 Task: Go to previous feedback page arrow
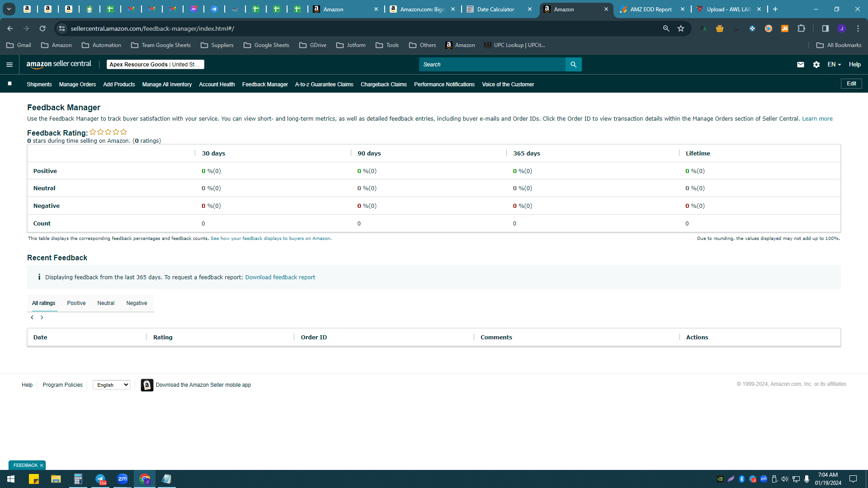click(x=32, y=318)
